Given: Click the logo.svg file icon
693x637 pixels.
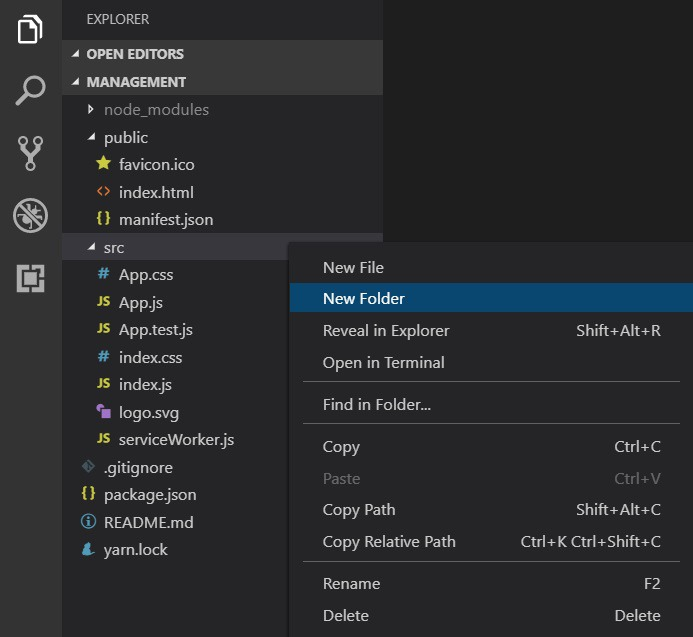Looking at the screenshot, I should click(x=103, y=412).
